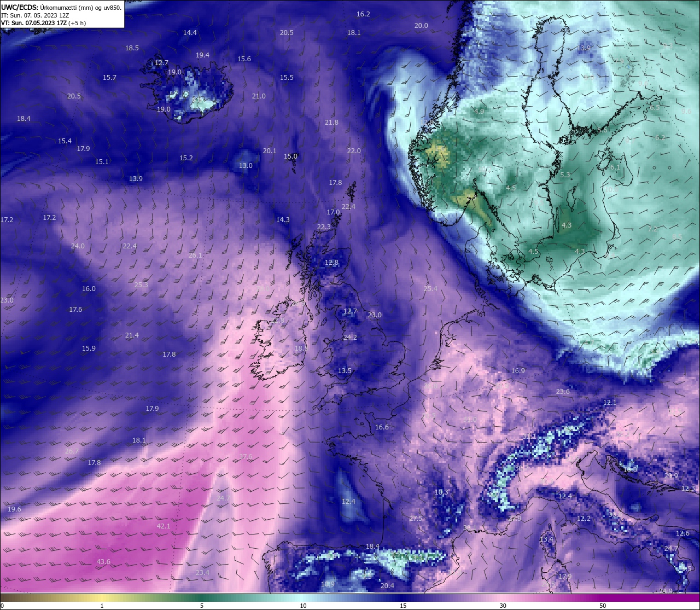Click the value 13.5 over southern England
The height and width of the screenshot is (610, 700).
coord(345,371)
